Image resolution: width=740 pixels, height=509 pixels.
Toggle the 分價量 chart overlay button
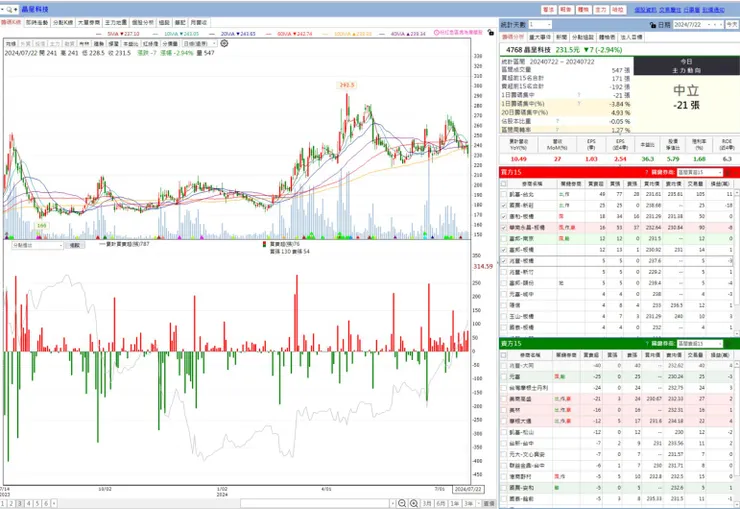(x=170, y=43)
